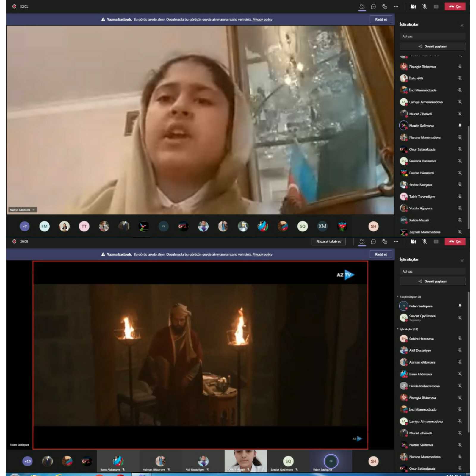Screen dimensions: 476x476
Task: Close top İştirakçılar panel with X
Action: pos(462,25)
